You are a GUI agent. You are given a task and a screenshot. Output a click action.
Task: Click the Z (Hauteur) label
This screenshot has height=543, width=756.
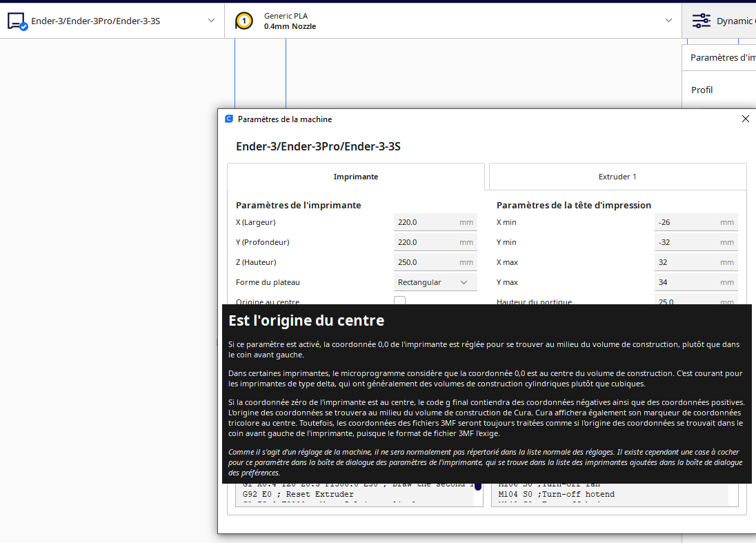(x=256, y=262)
